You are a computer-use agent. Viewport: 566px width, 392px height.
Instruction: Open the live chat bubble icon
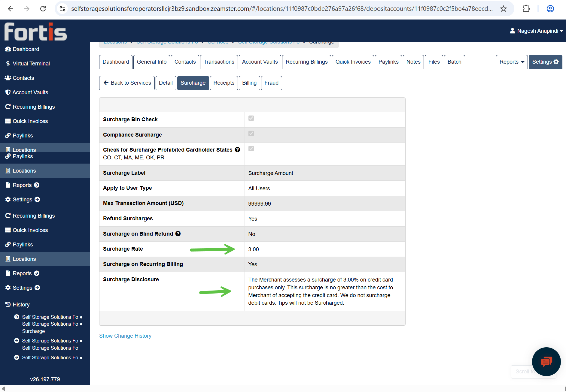pos(546,361)
